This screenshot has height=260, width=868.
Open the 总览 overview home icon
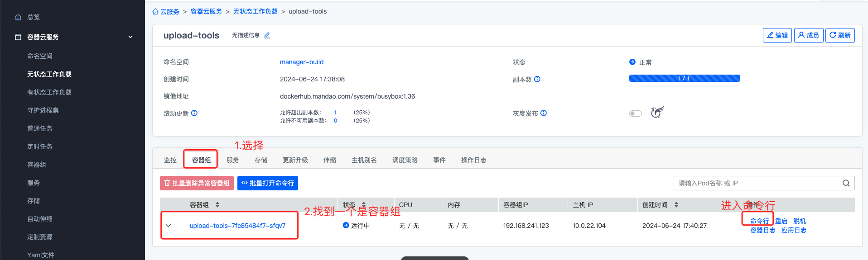18,17
